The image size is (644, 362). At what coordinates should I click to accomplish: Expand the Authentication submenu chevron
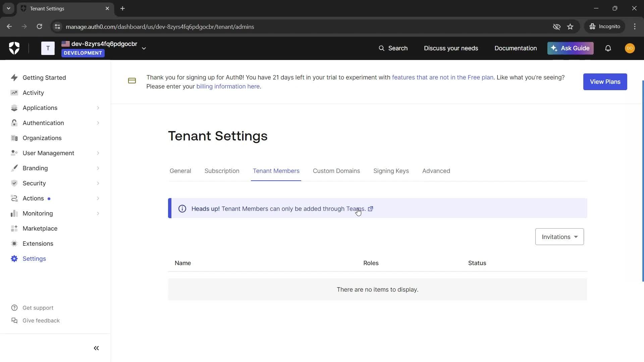click(x=98, y=123)
